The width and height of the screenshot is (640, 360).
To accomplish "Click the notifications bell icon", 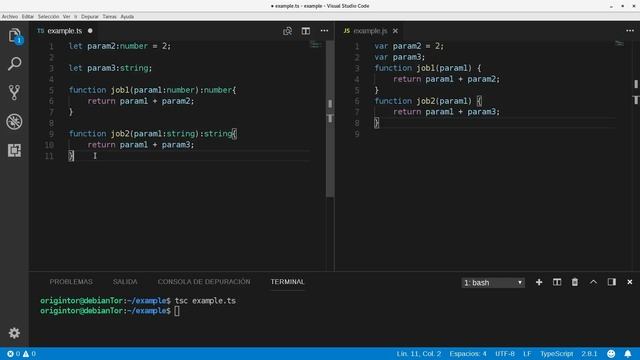I will point(628,354).
